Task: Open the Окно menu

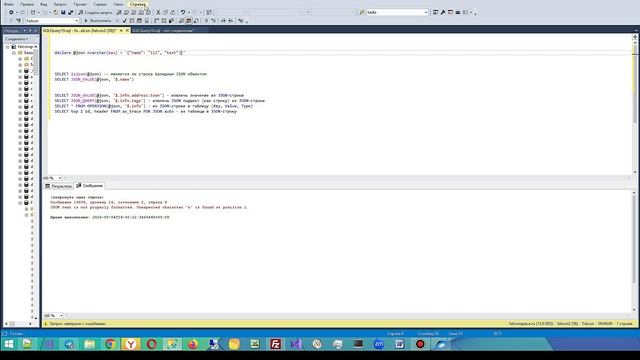Action: pos(118,4)
